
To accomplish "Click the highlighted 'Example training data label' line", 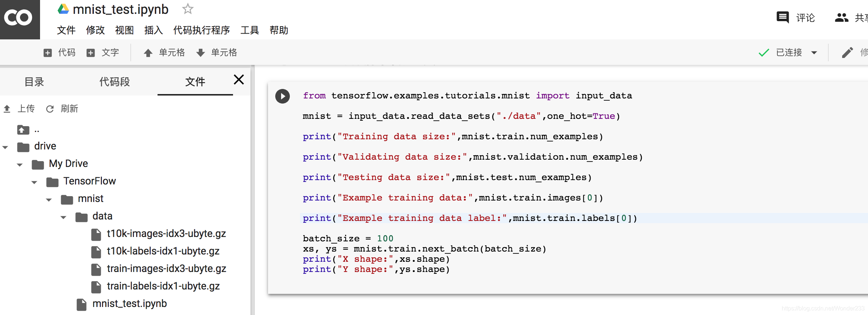I will click(x=470, y=218).
